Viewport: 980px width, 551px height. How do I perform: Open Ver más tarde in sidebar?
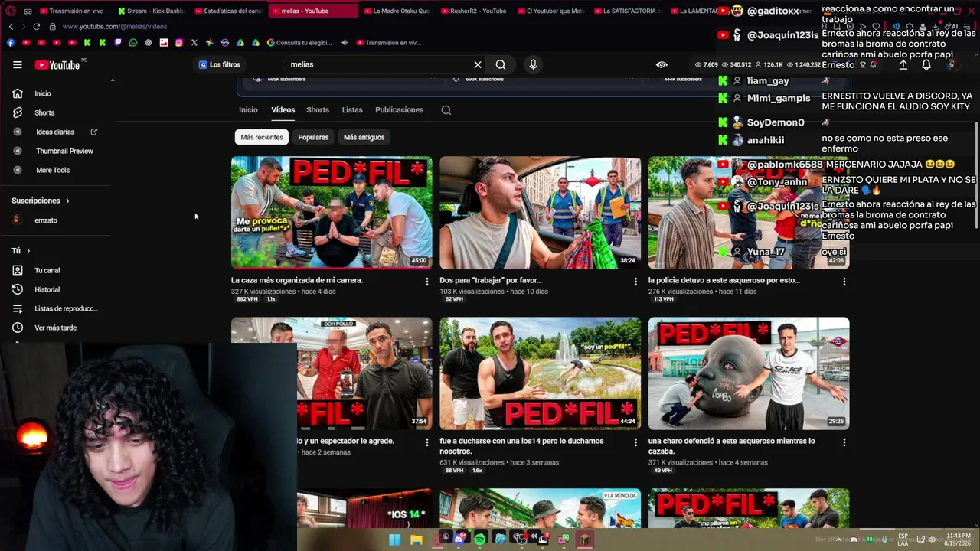point(55,328)
